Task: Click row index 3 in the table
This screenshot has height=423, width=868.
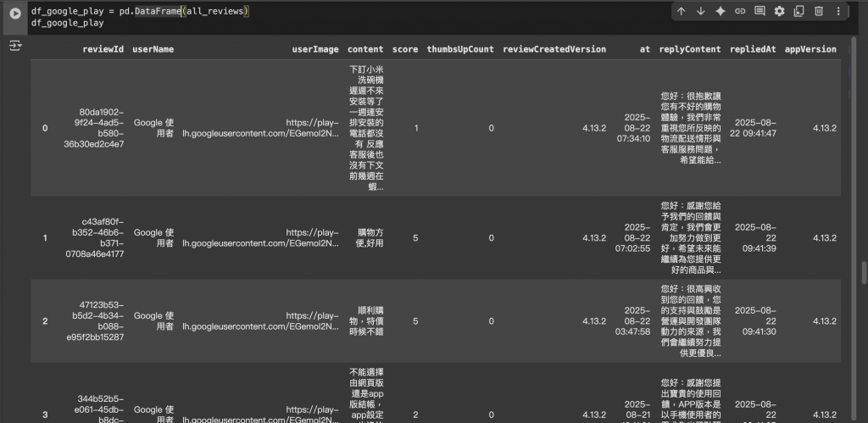Action: [45, 415]
